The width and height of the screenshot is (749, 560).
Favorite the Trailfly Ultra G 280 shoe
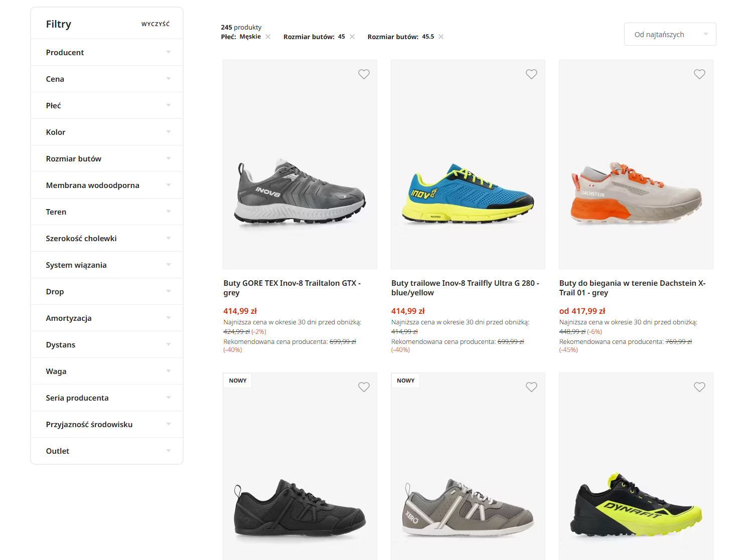click(531, 74)
